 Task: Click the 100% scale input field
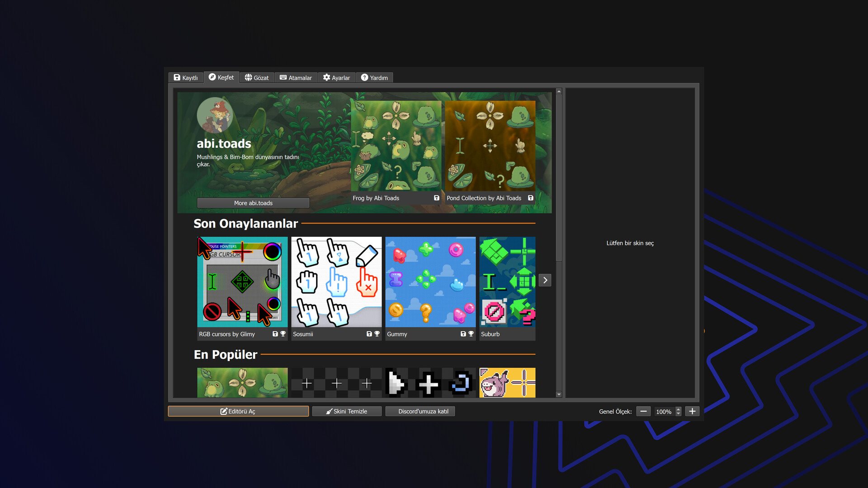664,412
